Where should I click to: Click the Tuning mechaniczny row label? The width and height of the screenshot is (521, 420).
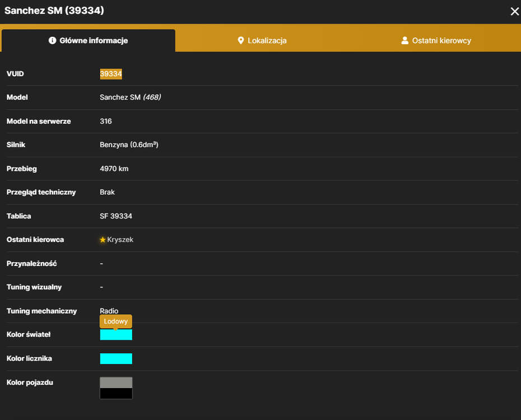tap(41, 311)
